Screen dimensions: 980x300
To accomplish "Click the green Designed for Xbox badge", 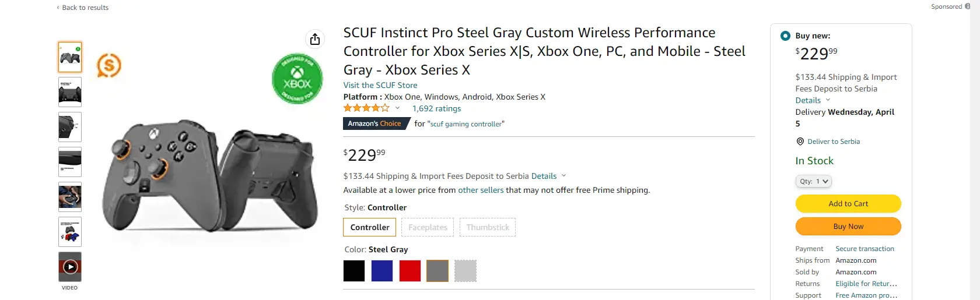I will pyautogui.click(x=297, y=79).
